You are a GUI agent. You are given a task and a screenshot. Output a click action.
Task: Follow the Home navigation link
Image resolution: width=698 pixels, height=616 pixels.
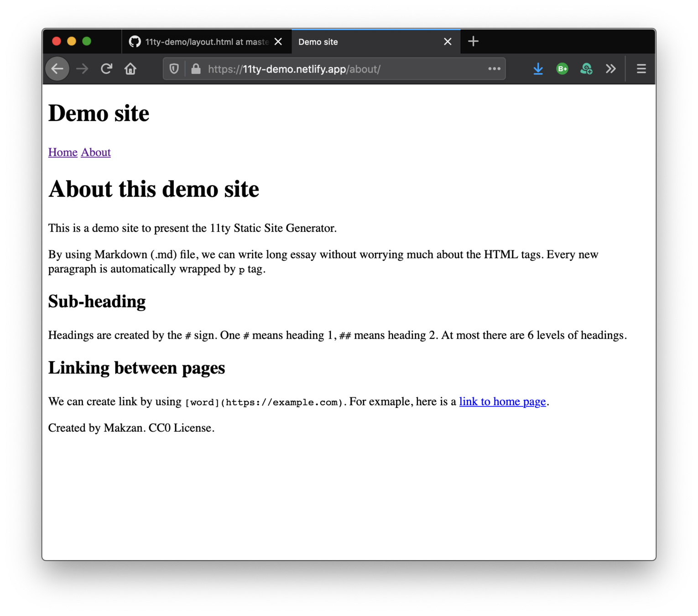click(63, 152)
